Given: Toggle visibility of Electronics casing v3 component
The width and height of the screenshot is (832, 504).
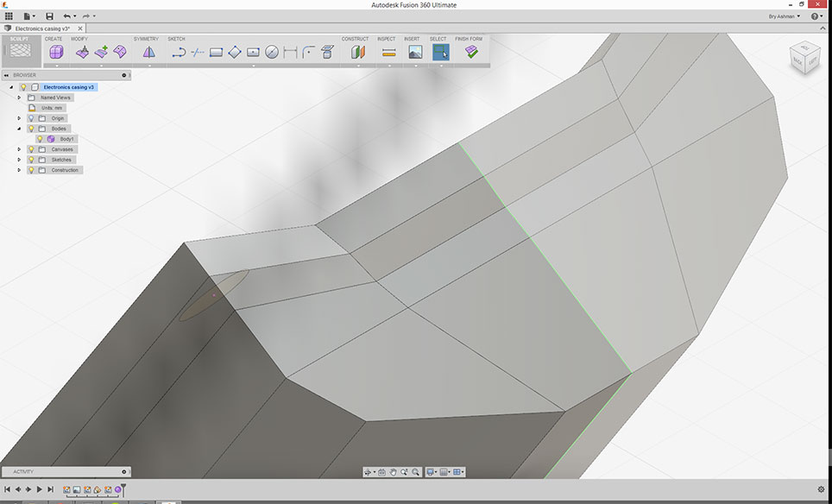Looking at the screenshot, I should point(23,87).
